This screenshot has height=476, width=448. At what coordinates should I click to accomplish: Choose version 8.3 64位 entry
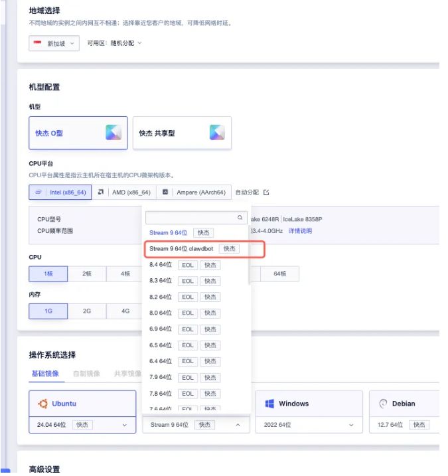pyautogui.click(x=196, y=281)
